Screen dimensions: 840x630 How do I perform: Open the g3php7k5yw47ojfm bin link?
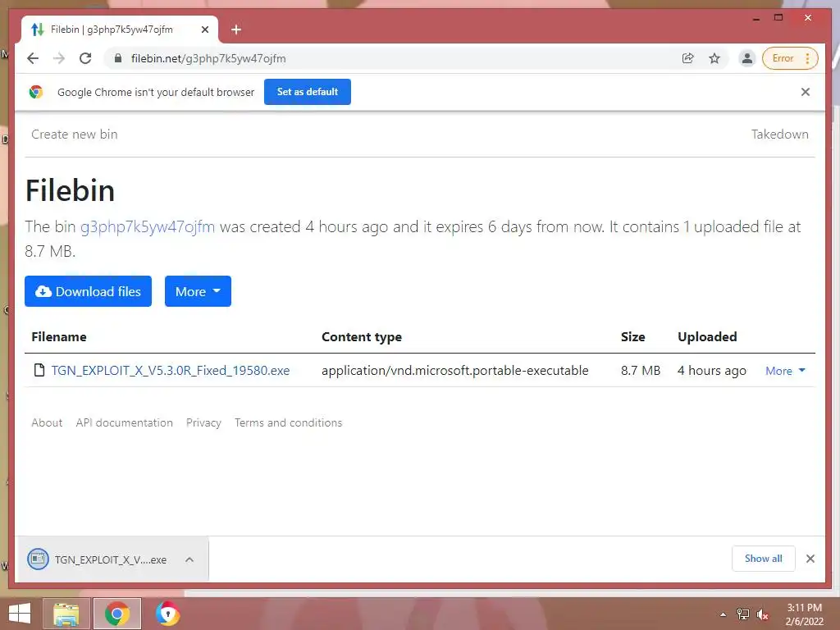pos(148,226)
